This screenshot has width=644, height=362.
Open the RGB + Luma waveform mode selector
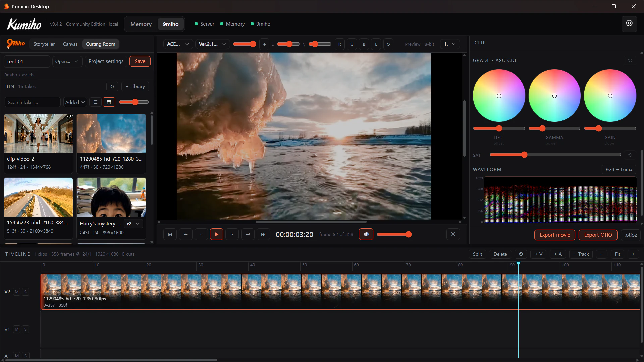click(x=619, y=169)
